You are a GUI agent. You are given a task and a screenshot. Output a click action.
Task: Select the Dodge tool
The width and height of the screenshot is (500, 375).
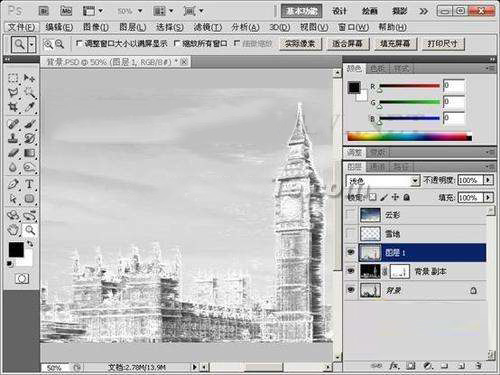tap(29, 167)
